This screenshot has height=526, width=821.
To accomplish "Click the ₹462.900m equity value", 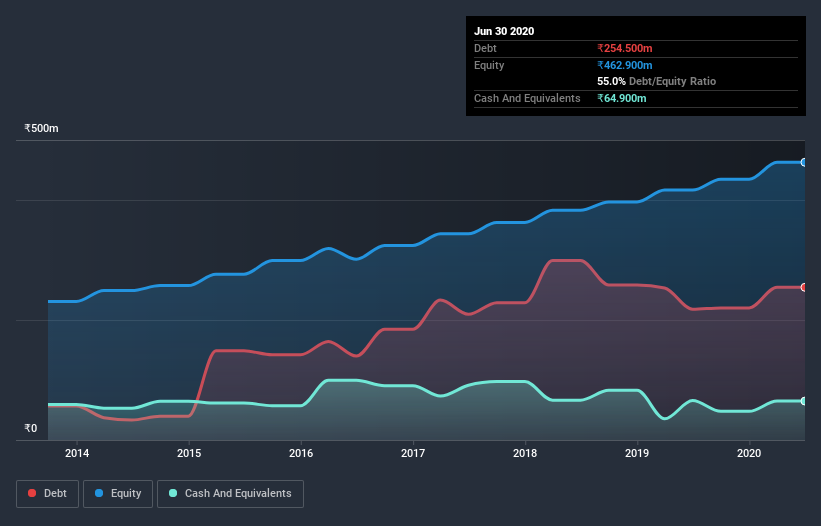I will click(x=625, y=65).
